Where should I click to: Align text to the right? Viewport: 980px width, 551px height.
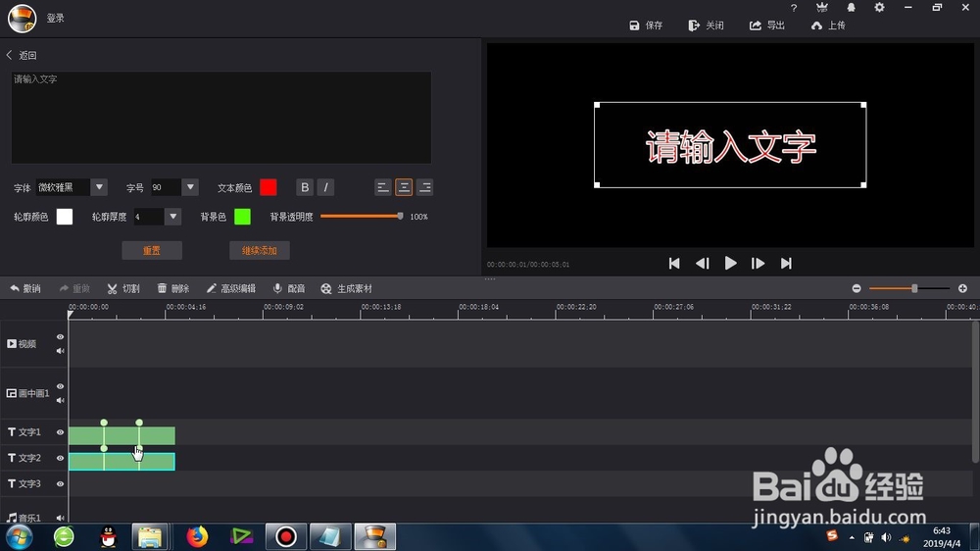tap(425, 187)
